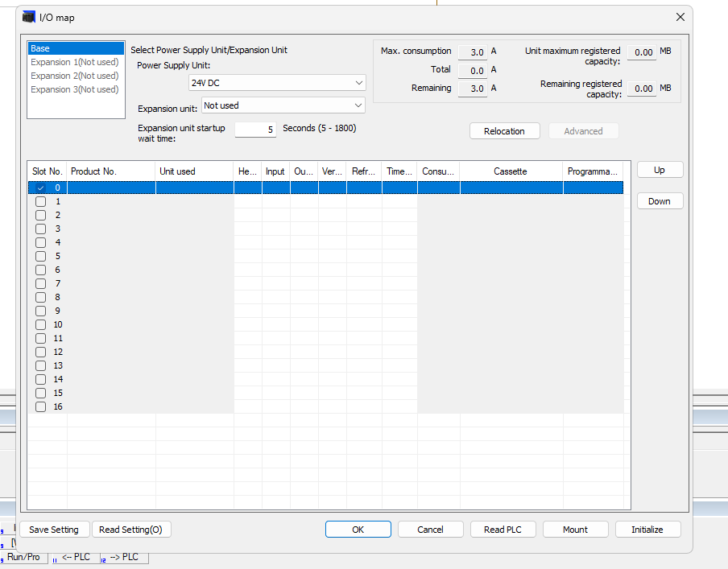Click the Advanced button

click(x=584, y=131)
